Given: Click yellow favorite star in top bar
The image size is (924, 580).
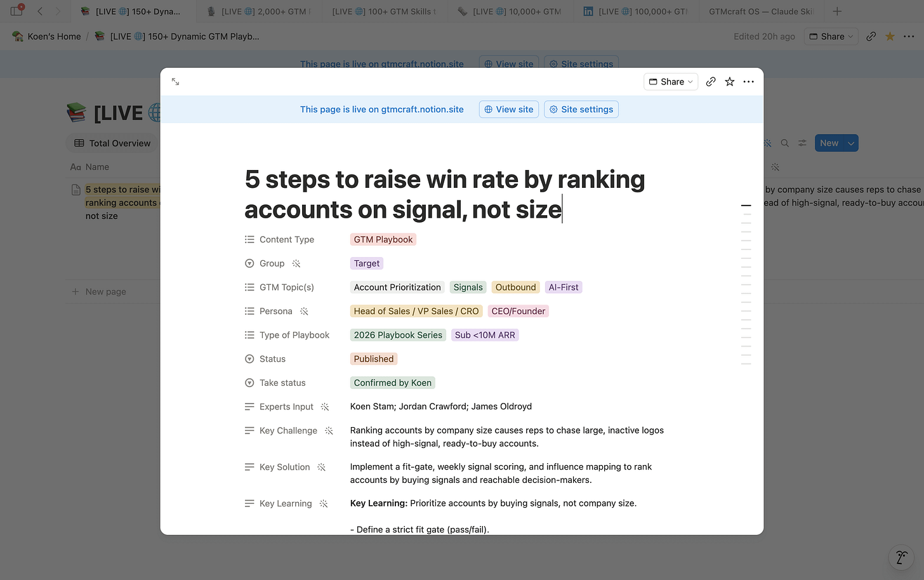Looking at the screenshot, I should point(890,37).
